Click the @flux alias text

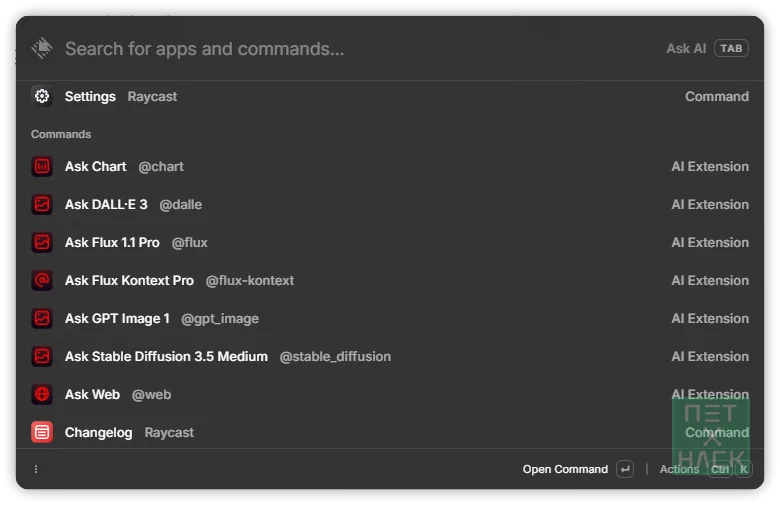(x=190, y=242)
